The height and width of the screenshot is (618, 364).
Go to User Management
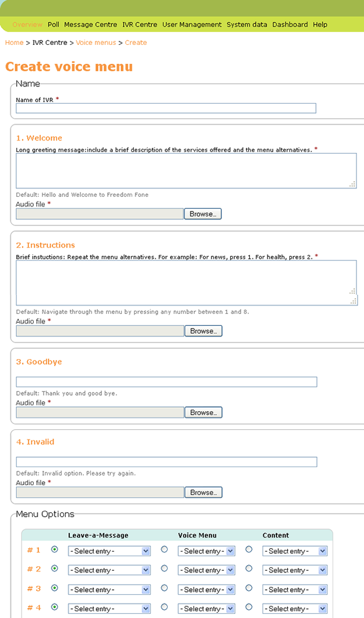[192, 24]
